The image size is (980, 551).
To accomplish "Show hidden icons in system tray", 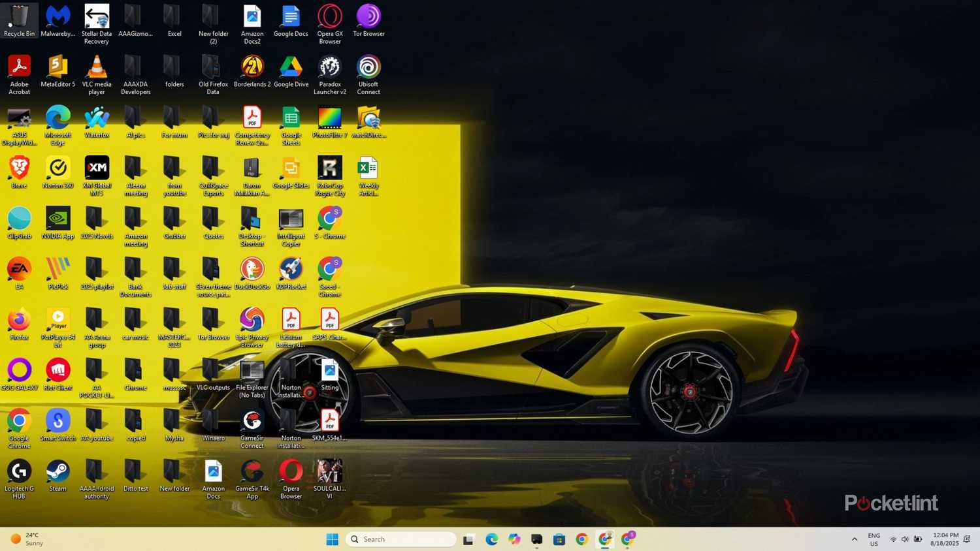I will click(x=855, y=539).
